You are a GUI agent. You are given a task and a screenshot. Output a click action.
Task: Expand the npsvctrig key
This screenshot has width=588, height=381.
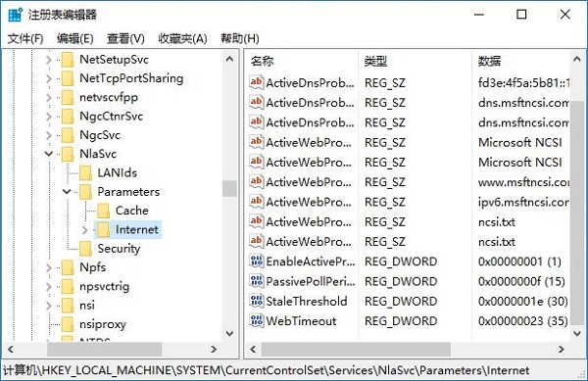pos(49,286)
